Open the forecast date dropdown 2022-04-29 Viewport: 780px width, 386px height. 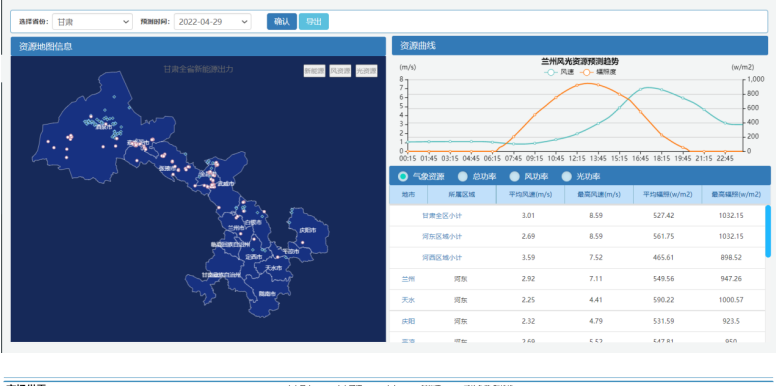[x=212, y=22]
